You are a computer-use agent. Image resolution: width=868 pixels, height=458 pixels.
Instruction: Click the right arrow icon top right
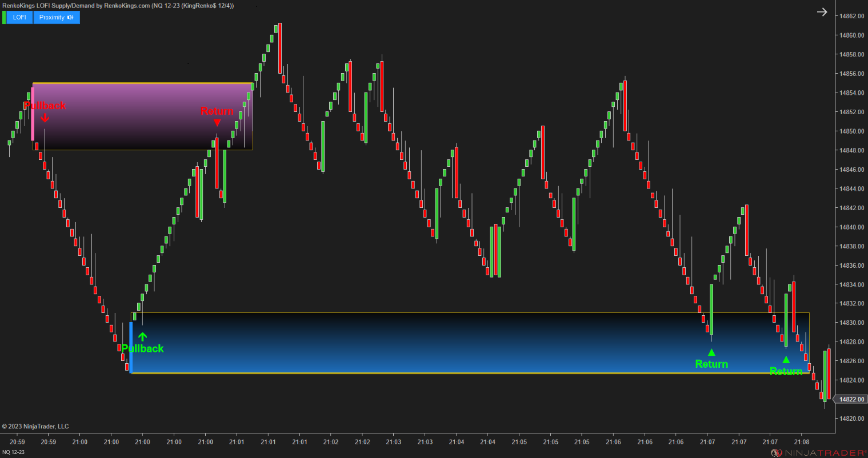click(x=822, y=11)
